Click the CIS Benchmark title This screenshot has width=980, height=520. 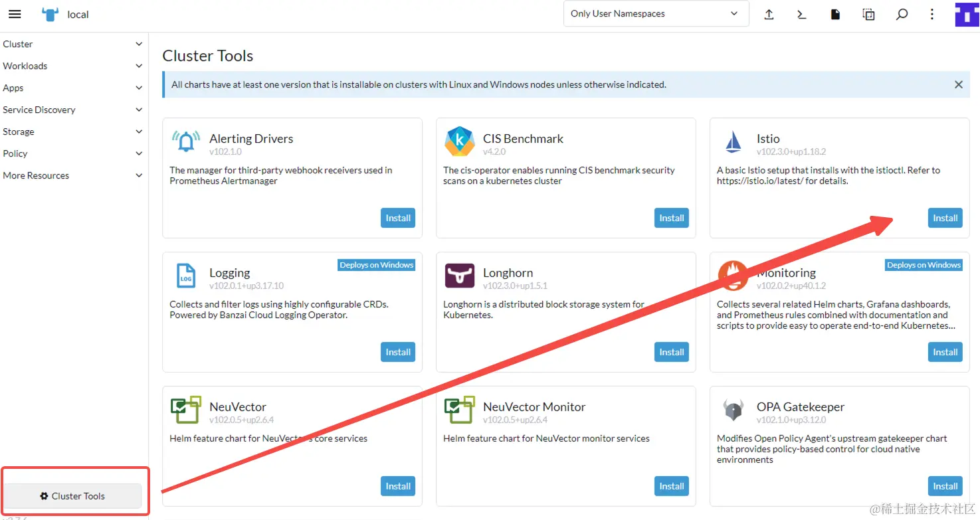(x=523, y=138)
